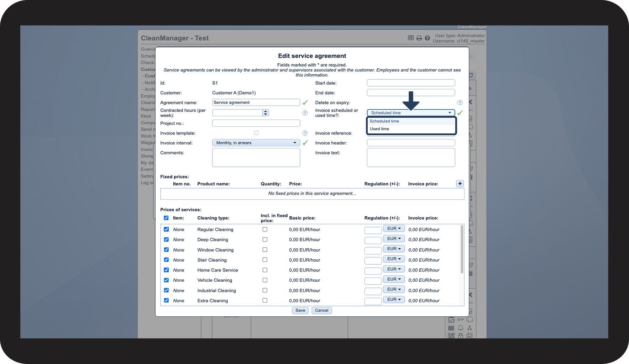The width and height of the screenshot is (629, 364).
Task: Click the clipboard checklist icon in background
Action: [x=451, y=320]
